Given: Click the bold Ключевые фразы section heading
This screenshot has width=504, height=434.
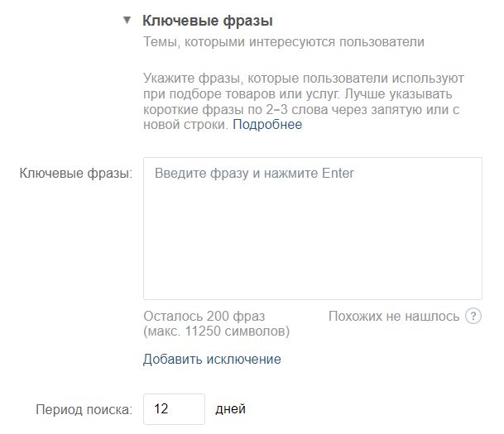Looking at the screenshot, I should (208, 20).
